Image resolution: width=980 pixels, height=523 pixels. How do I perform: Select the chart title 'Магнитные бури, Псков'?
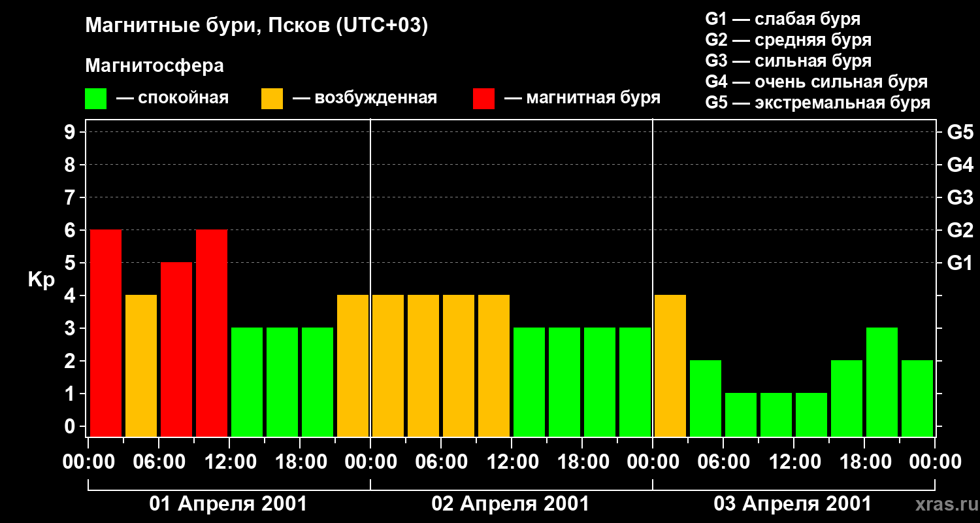coord(256,26)
